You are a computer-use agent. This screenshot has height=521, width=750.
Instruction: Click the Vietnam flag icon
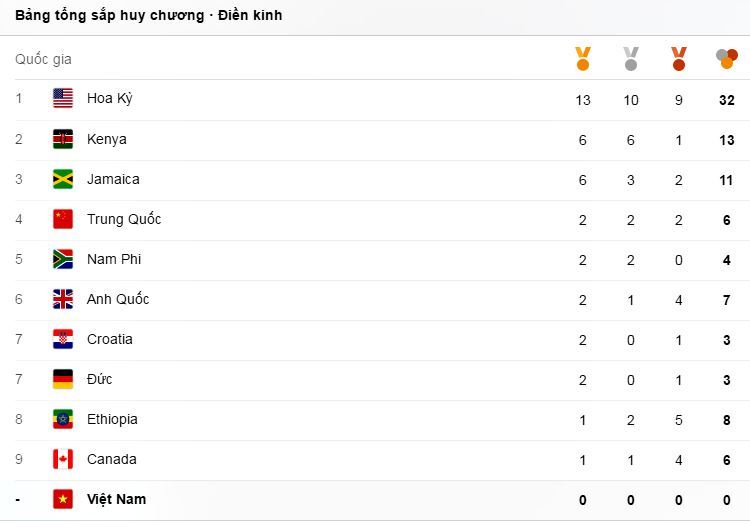click(63, 499)
